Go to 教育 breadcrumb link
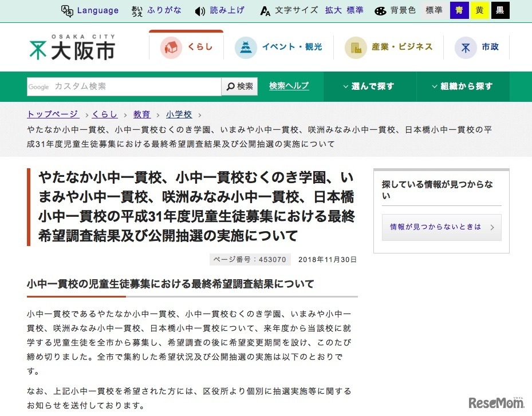Screen dimensions: 532x416 (142, 114)
